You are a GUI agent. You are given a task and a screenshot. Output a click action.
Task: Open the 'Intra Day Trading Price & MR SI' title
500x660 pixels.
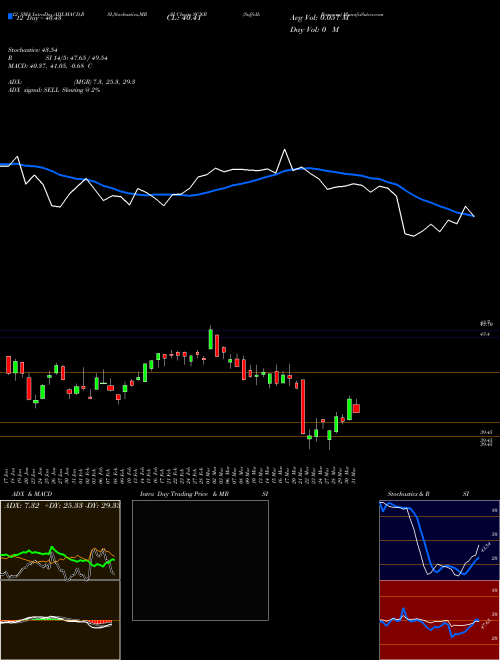204,494
